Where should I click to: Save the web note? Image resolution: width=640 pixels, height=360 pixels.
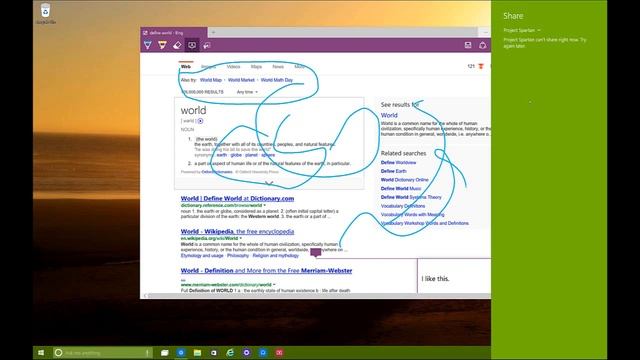coord(468,45)
